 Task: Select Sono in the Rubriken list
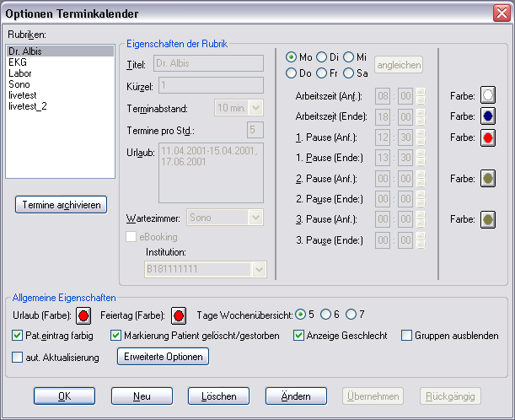pos(61,84)
